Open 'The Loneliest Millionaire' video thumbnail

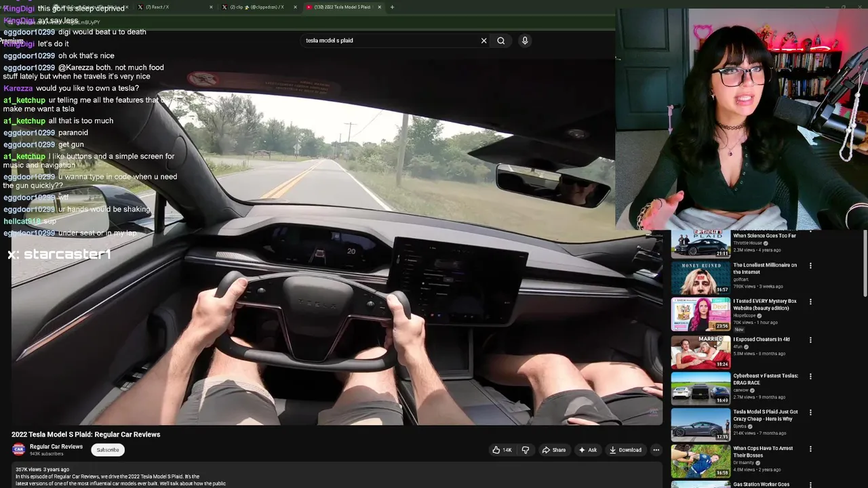click(x=701, y=278)
